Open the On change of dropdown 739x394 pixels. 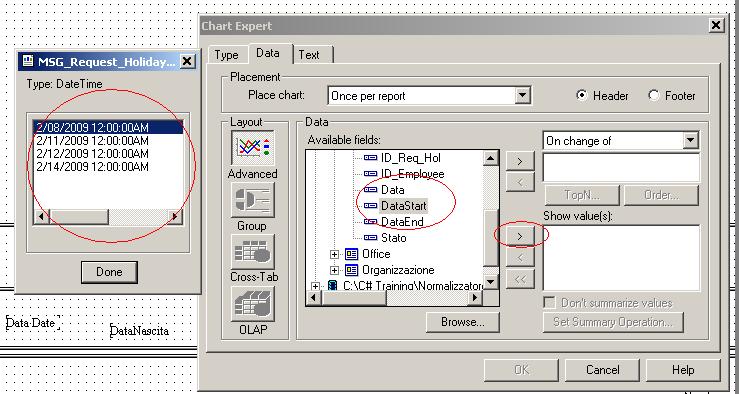pyautogui.click(x=690, y=140)
